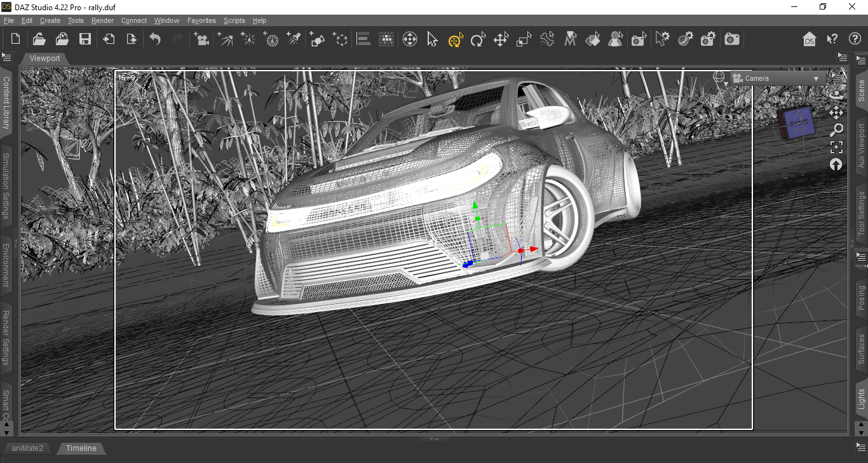
Task: Open the Render Settings side tab
Action: (6, 338)
